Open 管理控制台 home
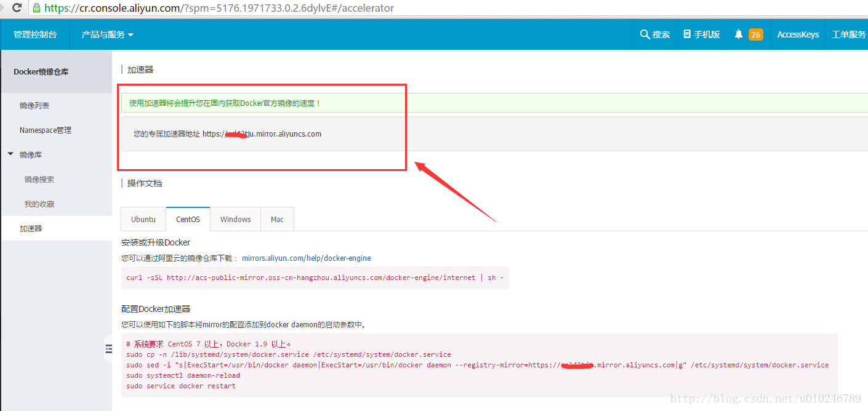 [x=35, y=34]
